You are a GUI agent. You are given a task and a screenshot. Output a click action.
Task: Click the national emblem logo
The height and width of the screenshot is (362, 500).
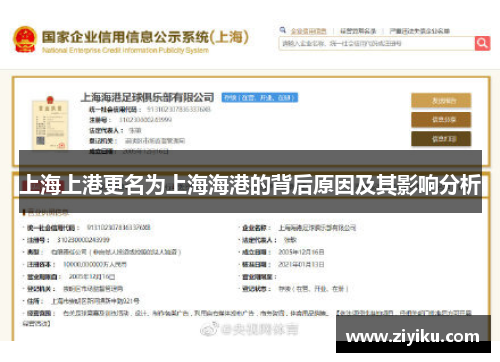click(x=25, y=40)
